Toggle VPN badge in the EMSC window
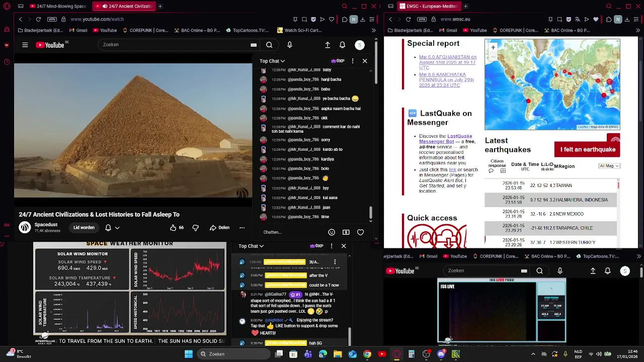This screenshot has width=644, height=362. (422, 19)
